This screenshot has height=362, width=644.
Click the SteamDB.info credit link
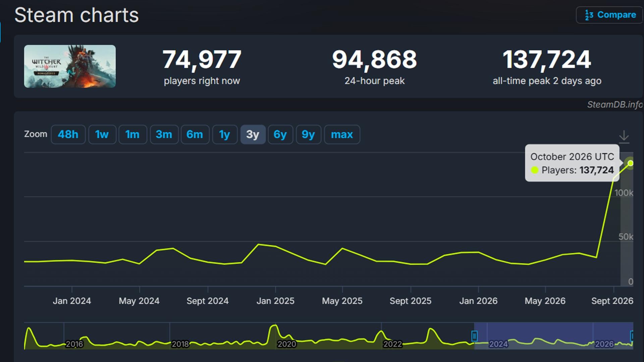tap(615, 105)
